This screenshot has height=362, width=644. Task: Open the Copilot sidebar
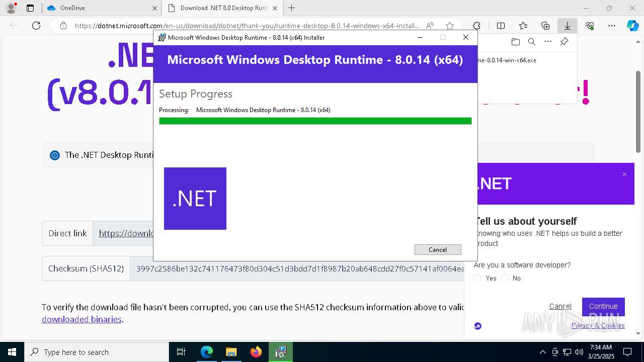(632, 26)
